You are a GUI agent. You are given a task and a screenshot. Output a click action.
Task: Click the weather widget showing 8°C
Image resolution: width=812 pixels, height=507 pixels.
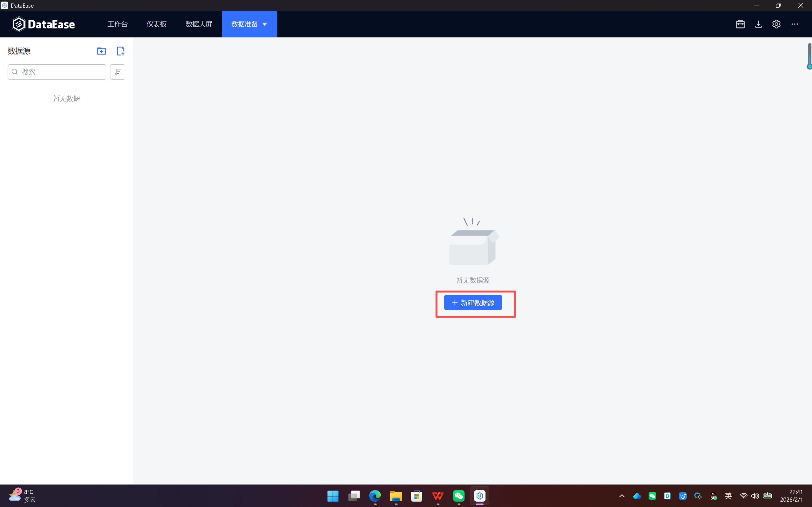click(22, 496)
